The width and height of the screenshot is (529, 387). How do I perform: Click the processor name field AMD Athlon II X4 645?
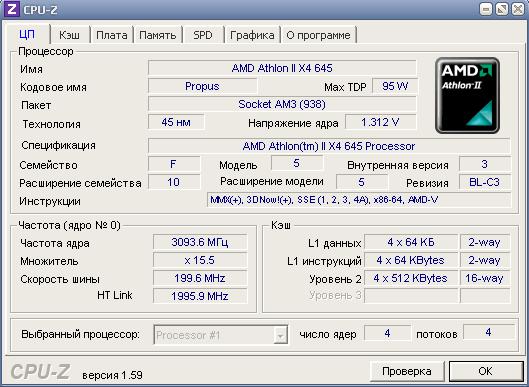pos(282,68)
